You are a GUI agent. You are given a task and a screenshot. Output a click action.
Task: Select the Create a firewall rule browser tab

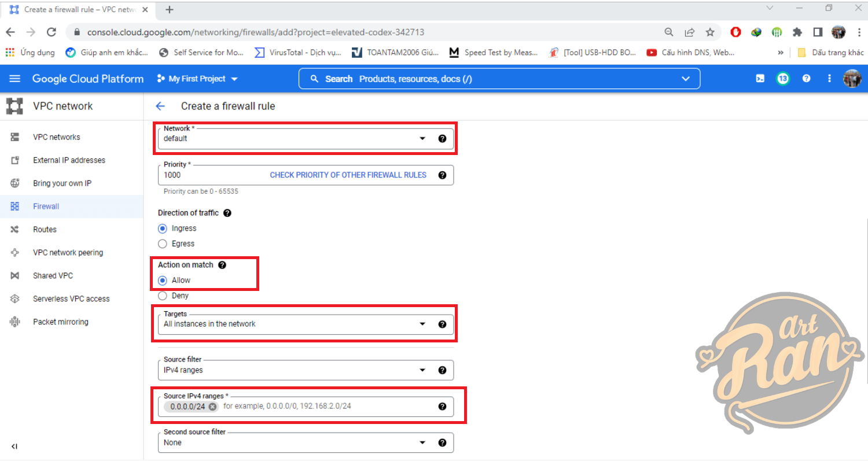click(x=79, y=10)
